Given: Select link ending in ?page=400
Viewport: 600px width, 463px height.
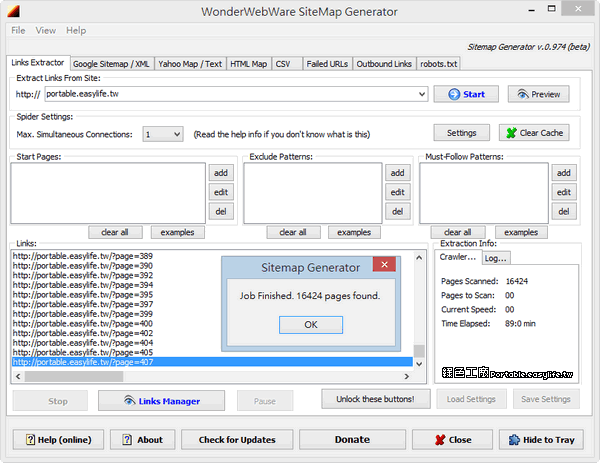Looking at the screenshot, I should (x=83, y=324).
